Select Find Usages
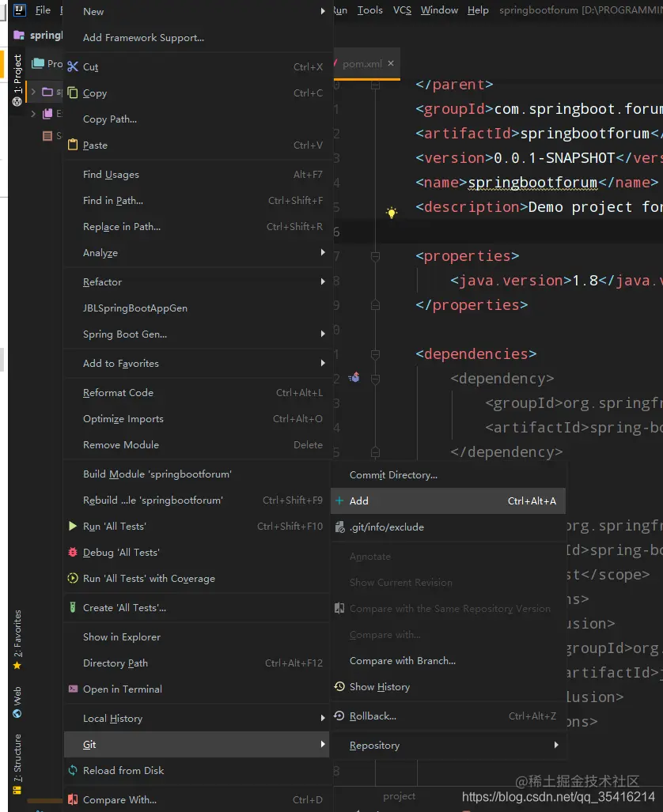 pos(196,175)
